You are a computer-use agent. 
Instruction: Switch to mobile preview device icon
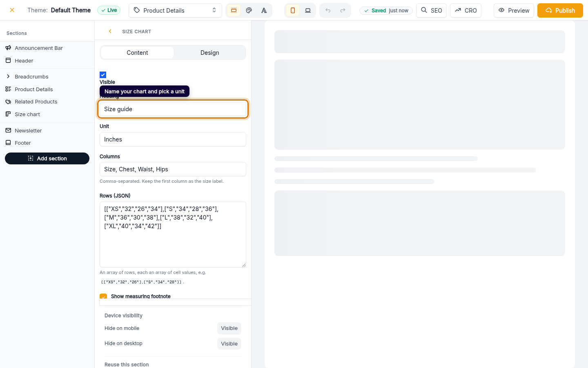click(x=293, y=10)
